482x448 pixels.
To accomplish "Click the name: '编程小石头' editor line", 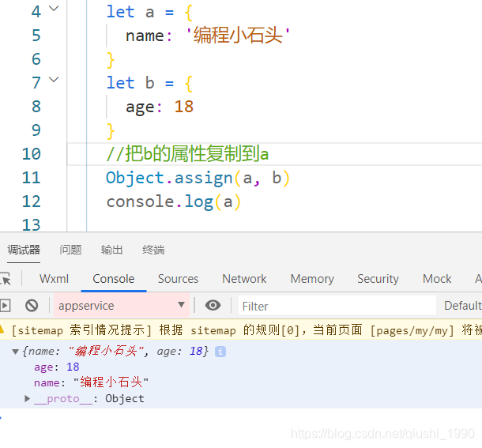I will click(208, 35).
